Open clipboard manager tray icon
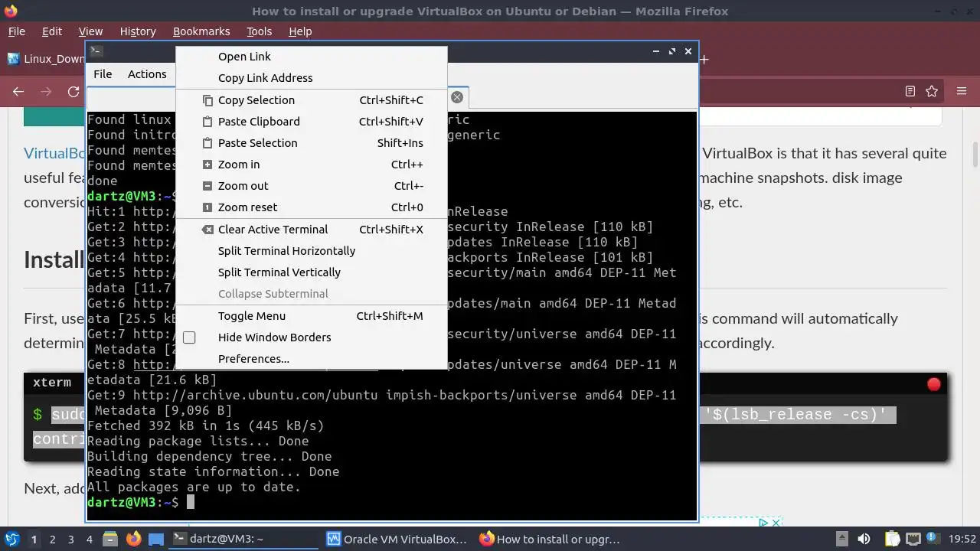Image resolution: width=980 pixels, height=551 pixels. (892, 539)
